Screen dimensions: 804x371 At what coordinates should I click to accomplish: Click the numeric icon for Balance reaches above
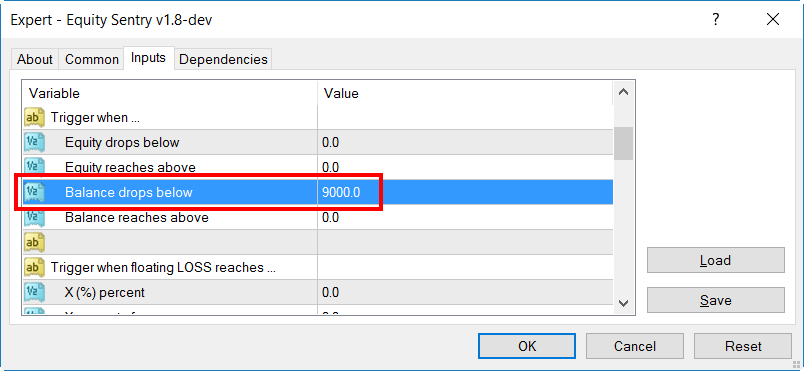[x=34, y=217]
